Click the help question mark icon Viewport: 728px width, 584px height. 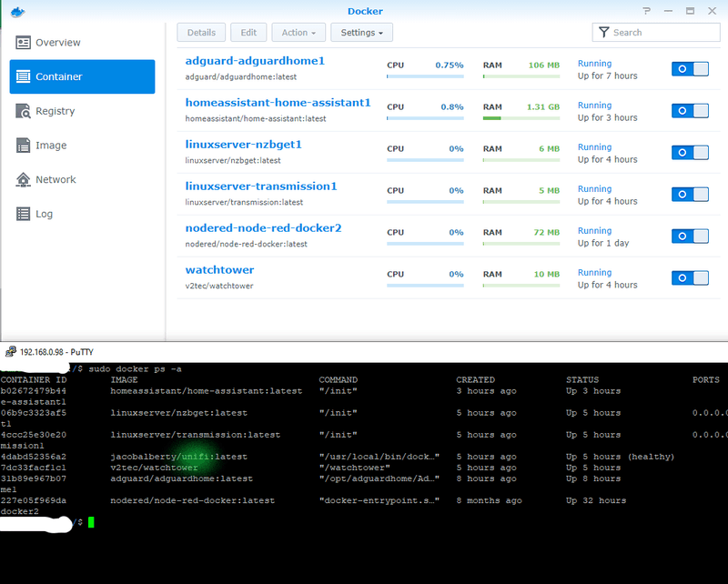[x=647, y=11]
